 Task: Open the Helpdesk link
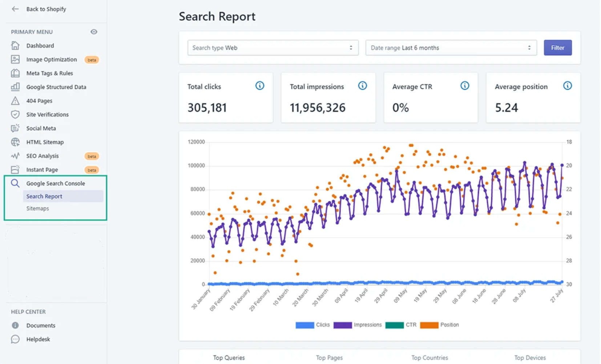[x=38, y=339]
